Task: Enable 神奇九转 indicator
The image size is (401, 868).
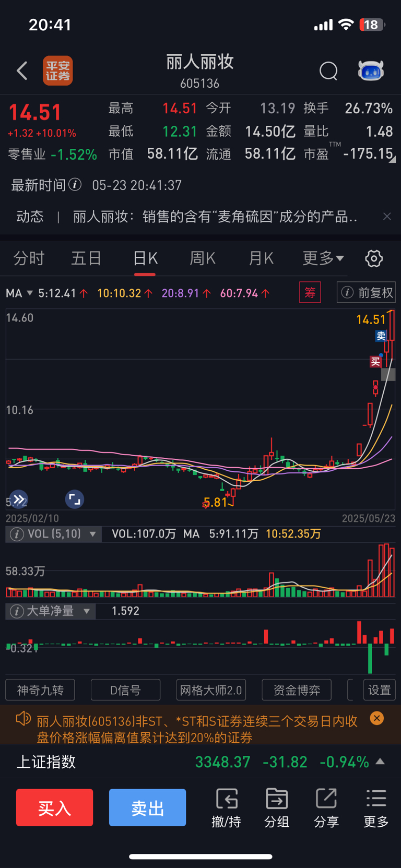Action: tap(40, 690)
